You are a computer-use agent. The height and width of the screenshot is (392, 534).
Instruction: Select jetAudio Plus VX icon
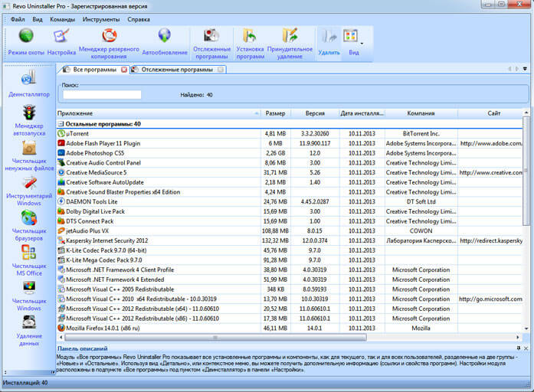(x=61, y=230)
